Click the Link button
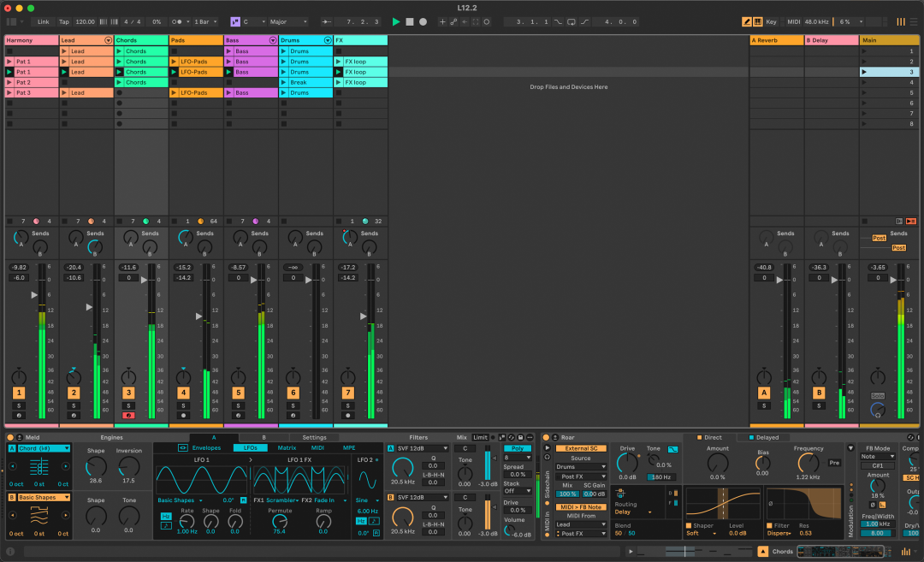Screen dimensions: 924x562 pos(44,21)
